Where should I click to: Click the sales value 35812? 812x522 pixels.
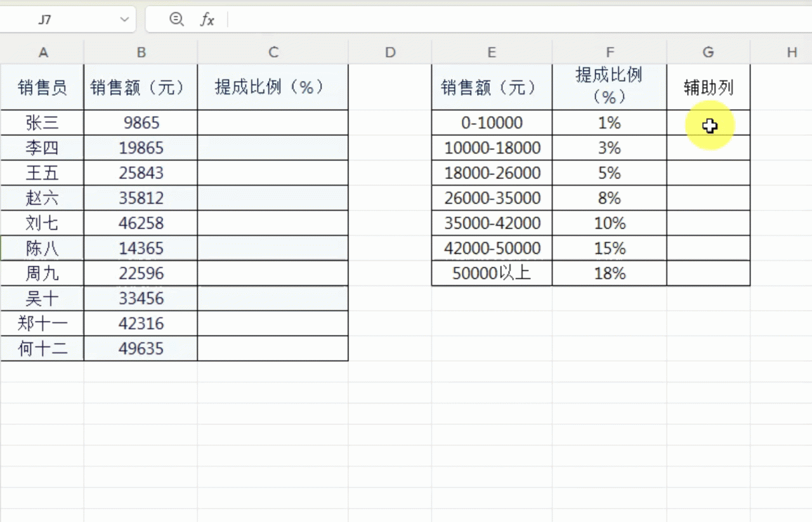point(141,198)
